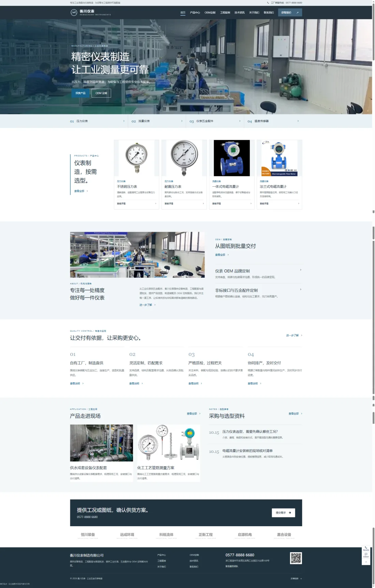Click 恒川装备 partner logo
This screenshot has width=375, height=588.
tap(88, 535)
